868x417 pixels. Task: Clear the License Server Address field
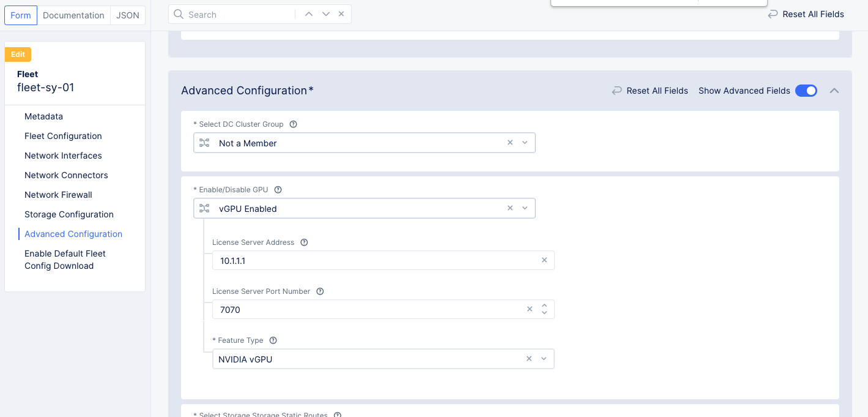(x=544, y=260)
